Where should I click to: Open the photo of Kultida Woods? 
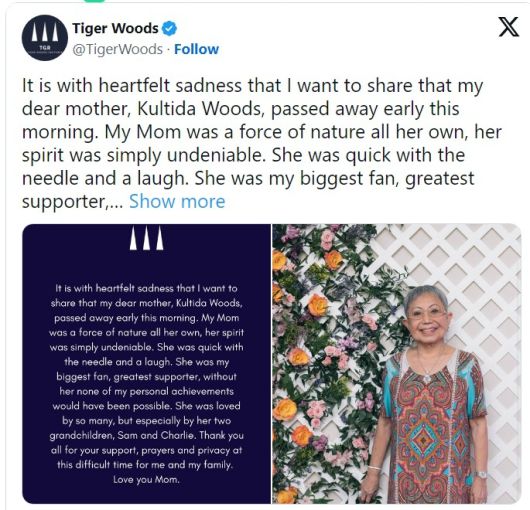[x=397, y=364]
